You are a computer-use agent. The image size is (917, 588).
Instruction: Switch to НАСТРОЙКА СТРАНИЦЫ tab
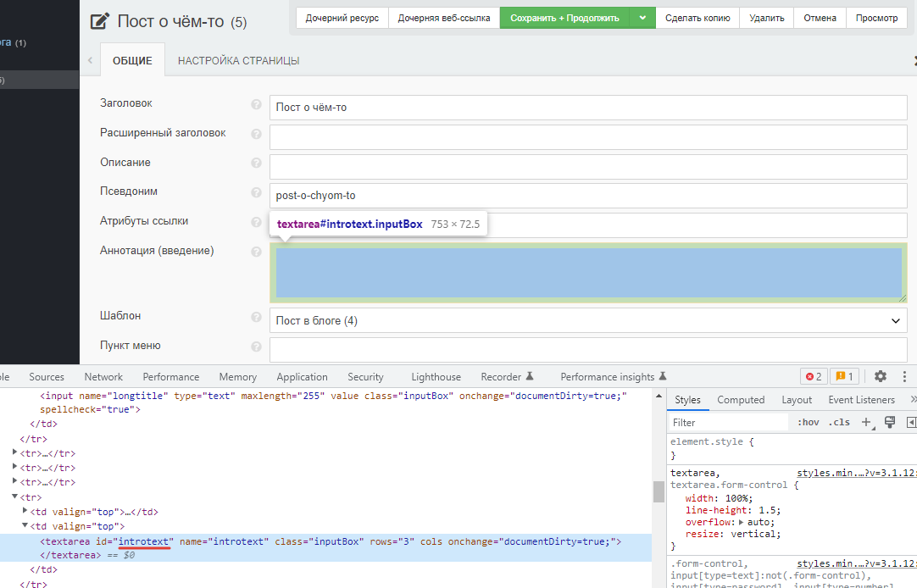[238, 61]
